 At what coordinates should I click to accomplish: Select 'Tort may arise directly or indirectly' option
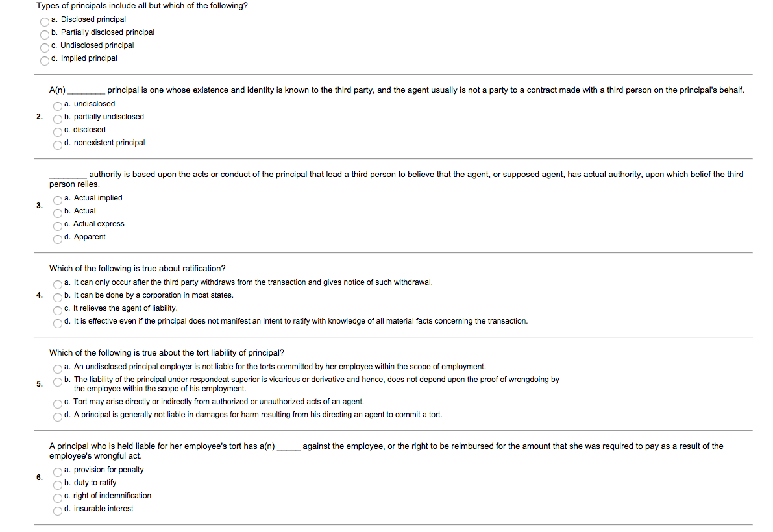pyautogui.click(x=58, y=404)
